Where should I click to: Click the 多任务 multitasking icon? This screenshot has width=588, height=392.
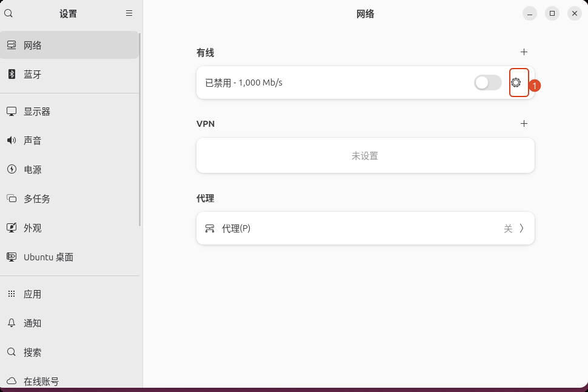click(x=12, y=198)
